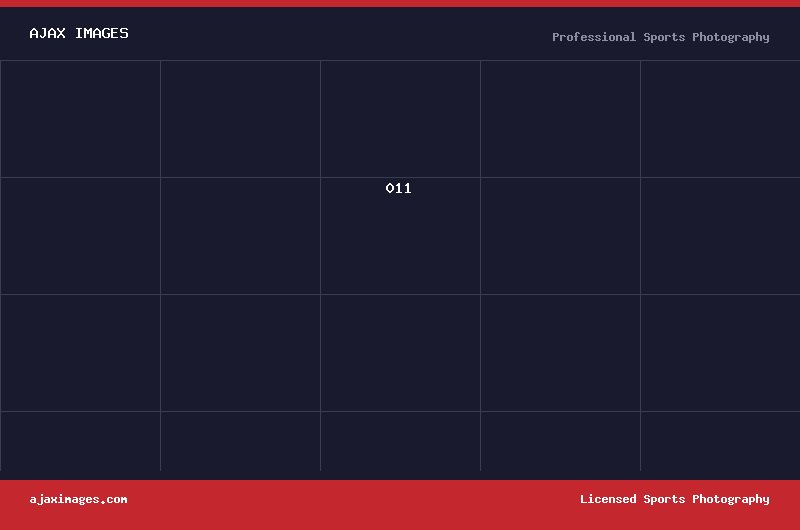Select the first cell in the third row
Viewport: 800px width, 530px height.
coord(80,353)
